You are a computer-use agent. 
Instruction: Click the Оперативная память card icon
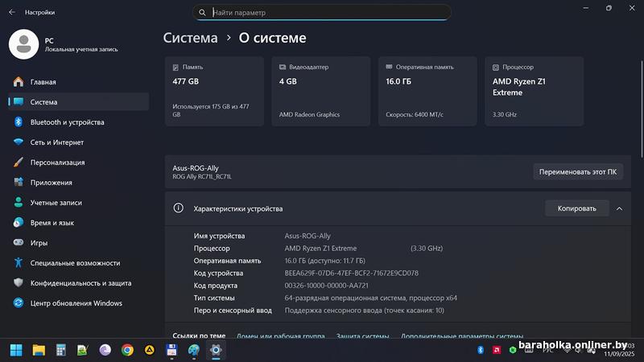tap(389, 67)
